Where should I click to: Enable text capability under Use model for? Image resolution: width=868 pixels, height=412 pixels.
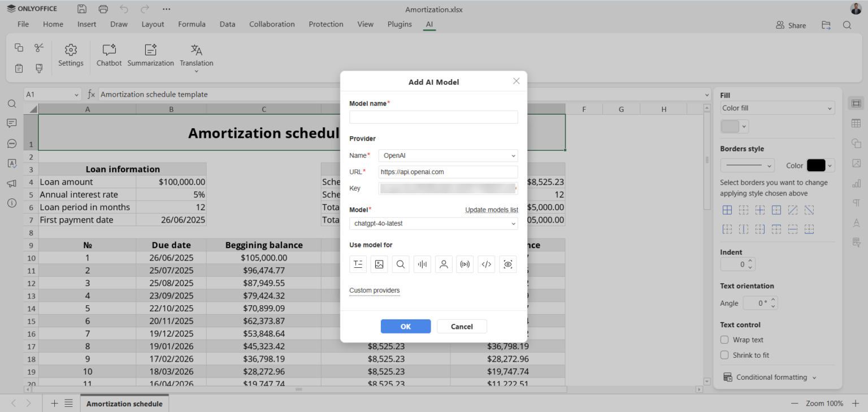(x=358, y=264)
